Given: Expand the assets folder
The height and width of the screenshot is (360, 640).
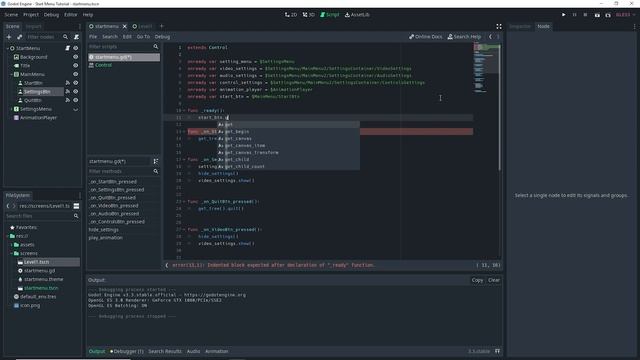Looking at the screenshot, I should [11, 244].
